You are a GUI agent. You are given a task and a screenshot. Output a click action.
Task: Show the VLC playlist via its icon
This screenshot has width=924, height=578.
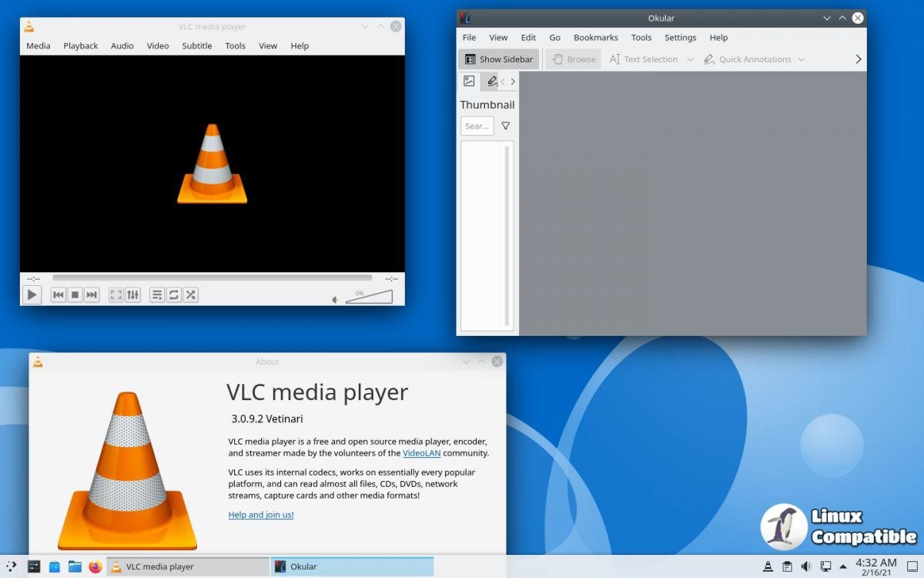coord(157,294)
